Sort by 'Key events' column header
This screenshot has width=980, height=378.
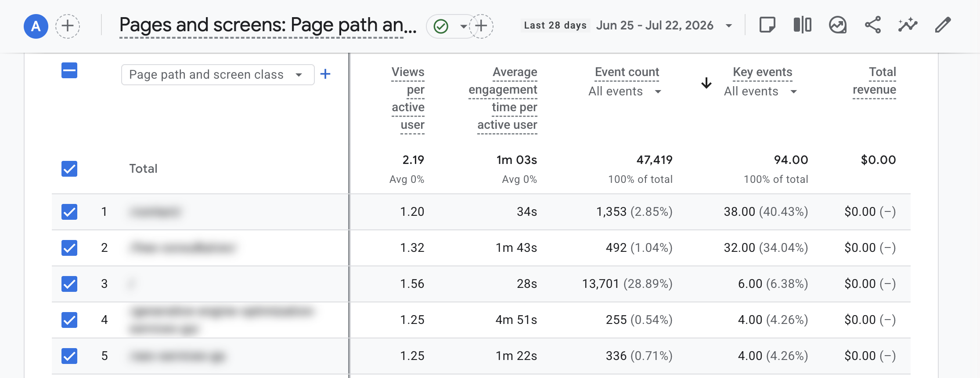coord(763,72)
